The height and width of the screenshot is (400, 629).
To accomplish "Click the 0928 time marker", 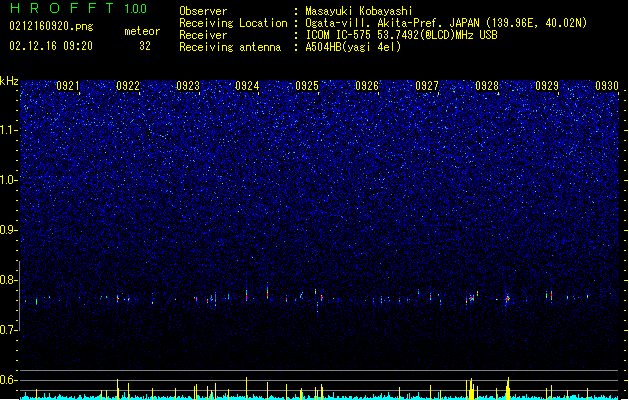I will tap(487, 86).
